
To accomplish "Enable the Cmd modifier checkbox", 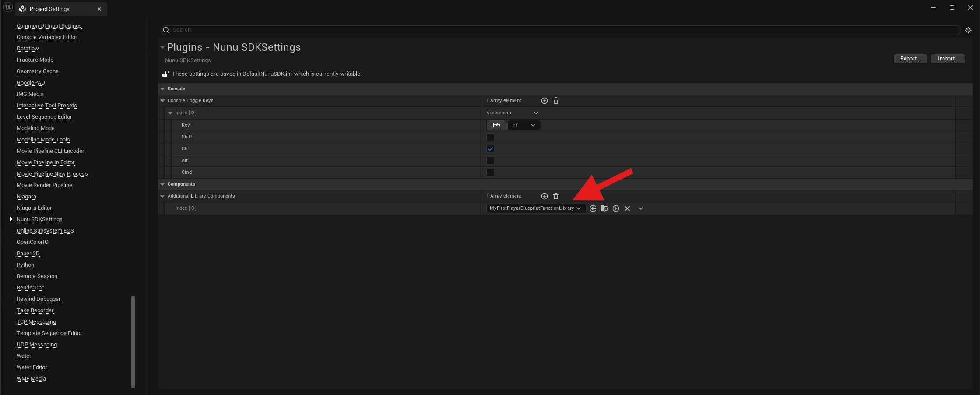I will coord(490,173).
